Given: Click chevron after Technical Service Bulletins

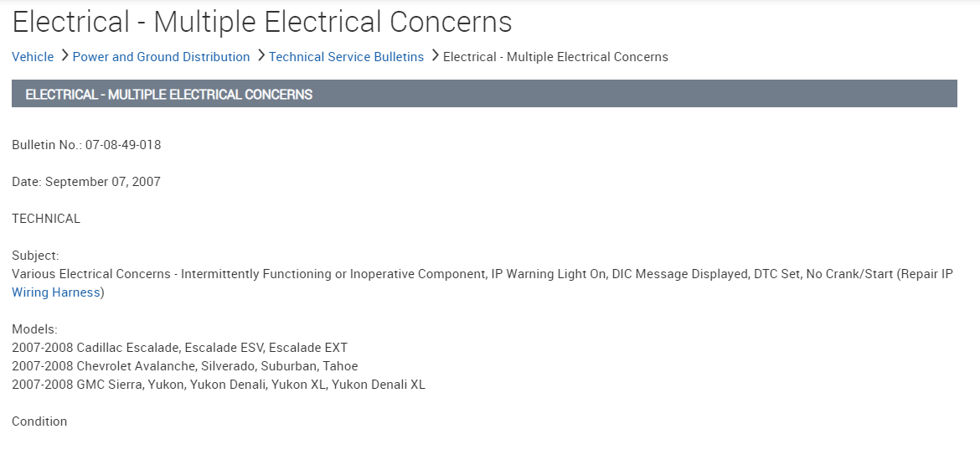Looking at the screenshot, I should [x=434, y=56].
